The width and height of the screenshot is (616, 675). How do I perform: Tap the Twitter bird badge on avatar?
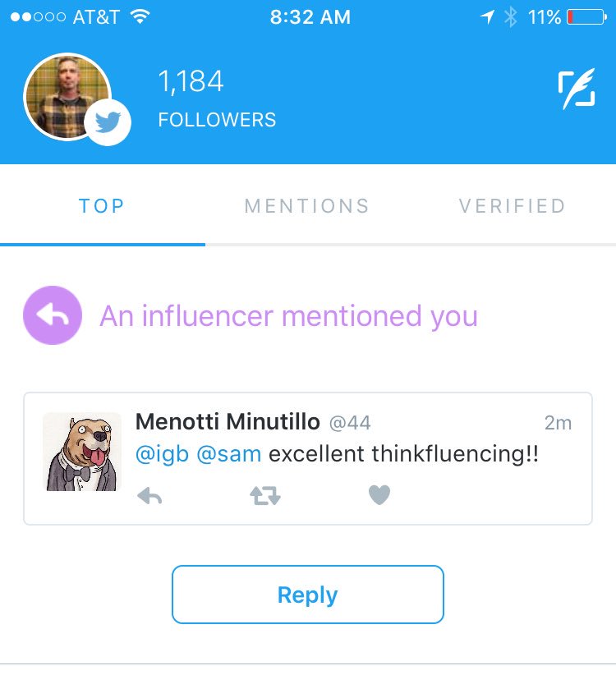[108, 122]
